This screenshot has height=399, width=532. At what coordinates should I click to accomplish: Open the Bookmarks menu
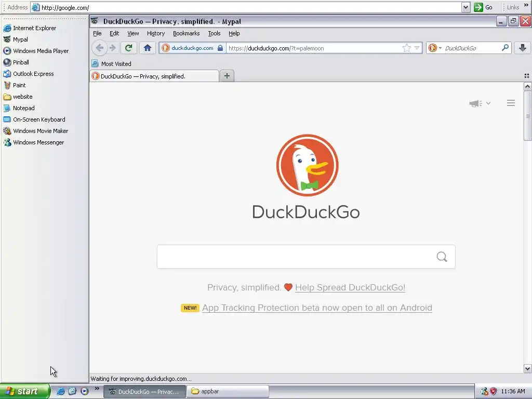coord(187,33)
